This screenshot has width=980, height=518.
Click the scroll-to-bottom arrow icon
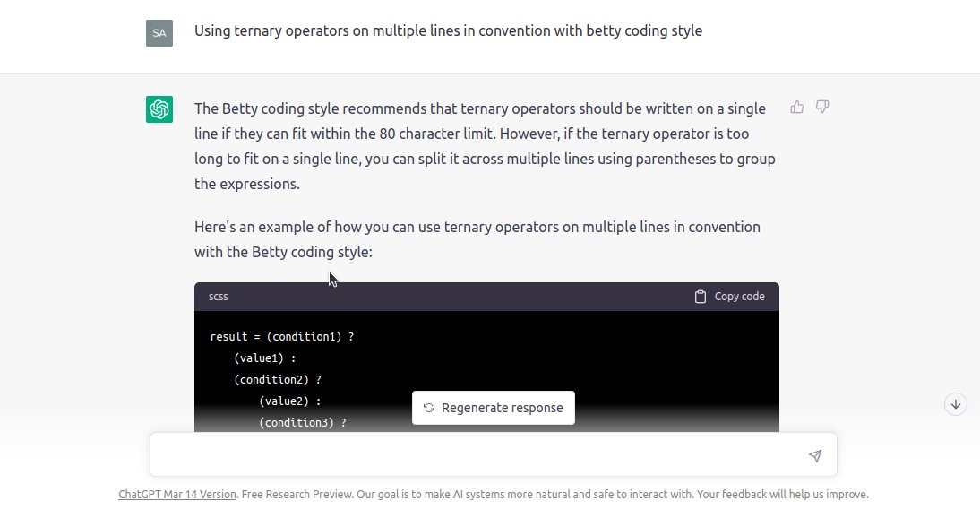pyautogui.click(x=955, y=404)
